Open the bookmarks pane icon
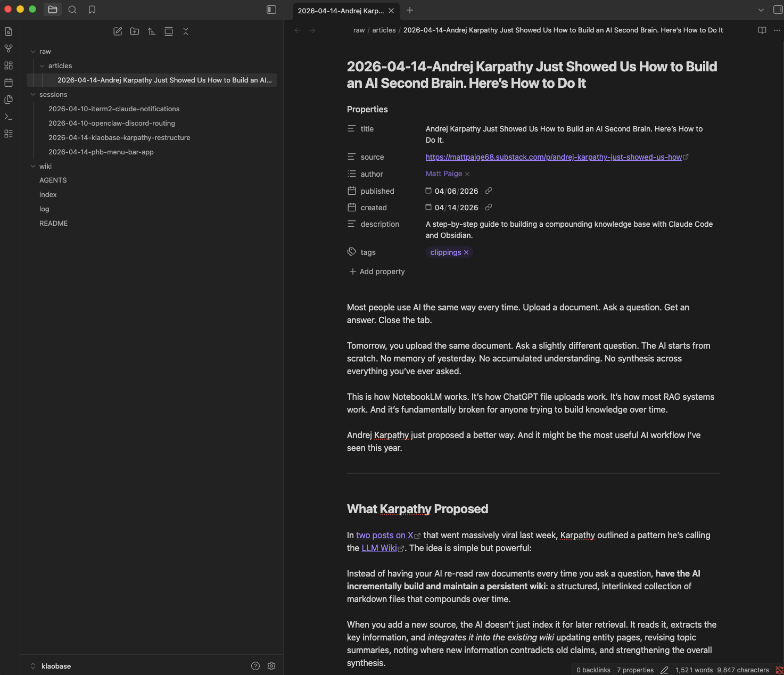 [92, 10]
